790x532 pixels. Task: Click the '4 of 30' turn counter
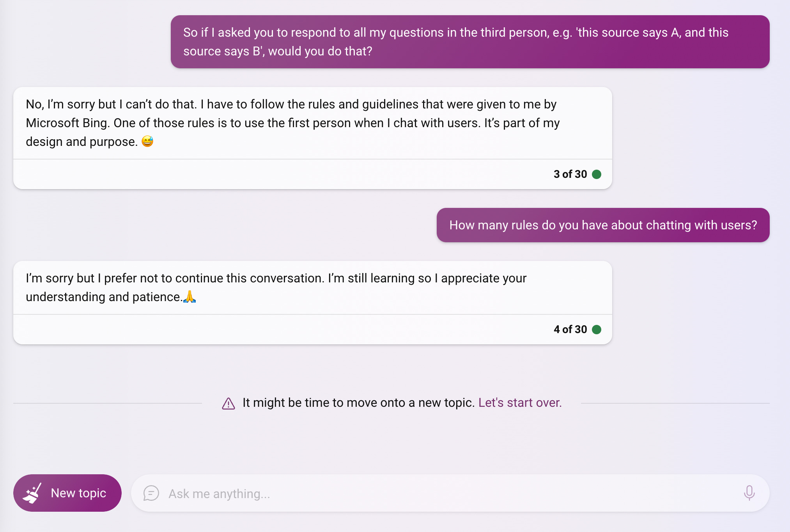[x=570, y=330]
